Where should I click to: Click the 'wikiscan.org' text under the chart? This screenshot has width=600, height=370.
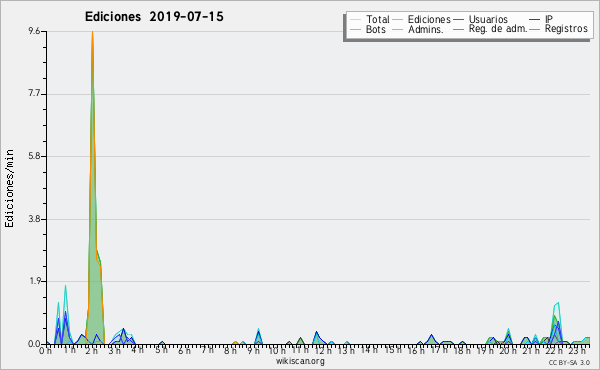pos(300,361)
